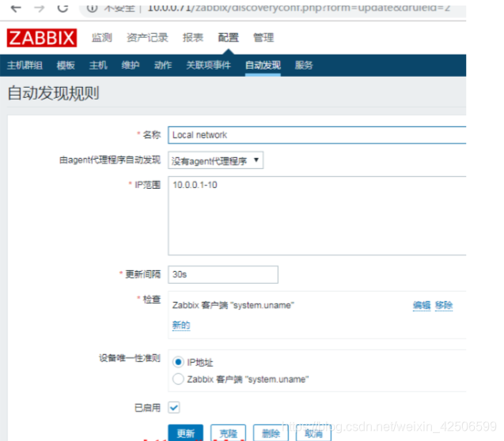The height and width of the screenshot is (441, 504).
Task: Select Zabbix 客户端 "system.uname" radio button
Action: (178, 379)
